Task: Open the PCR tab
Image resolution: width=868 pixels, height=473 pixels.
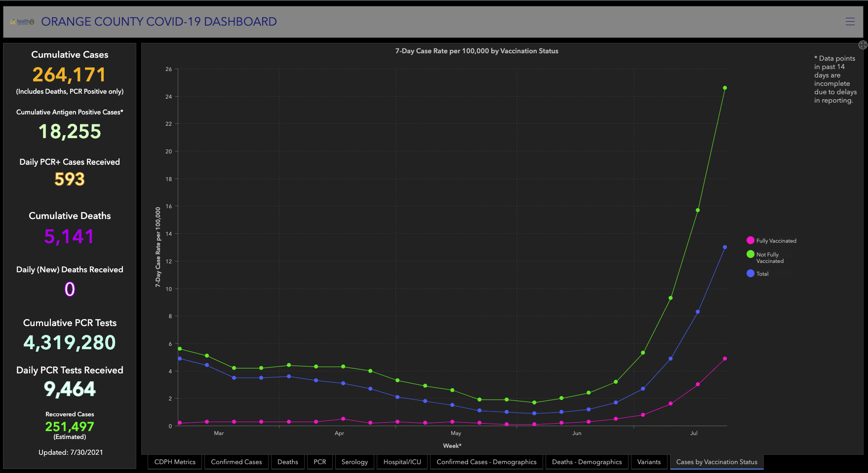Action: [x=320, y=462]
